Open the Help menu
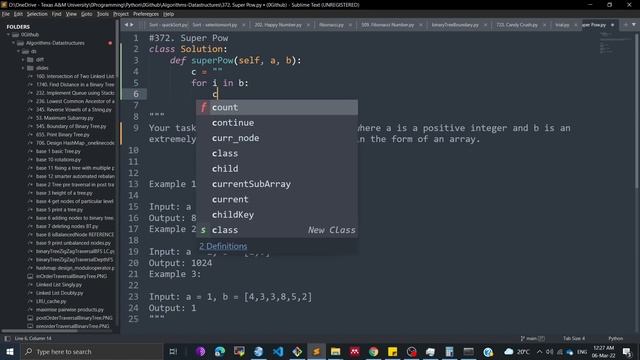This screenshot has width=640, height=360. (169, 14)
